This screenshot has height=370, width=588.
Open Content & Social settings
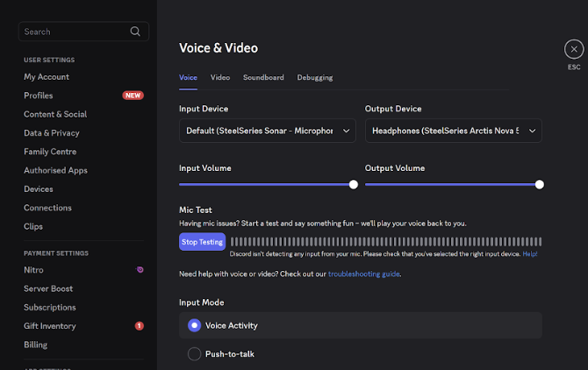[55, 114]
